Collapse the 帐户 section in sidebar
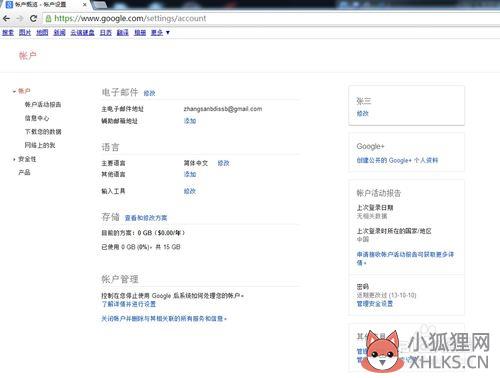Viewport: 500px width, 378px height. click(x=14, y=91)
